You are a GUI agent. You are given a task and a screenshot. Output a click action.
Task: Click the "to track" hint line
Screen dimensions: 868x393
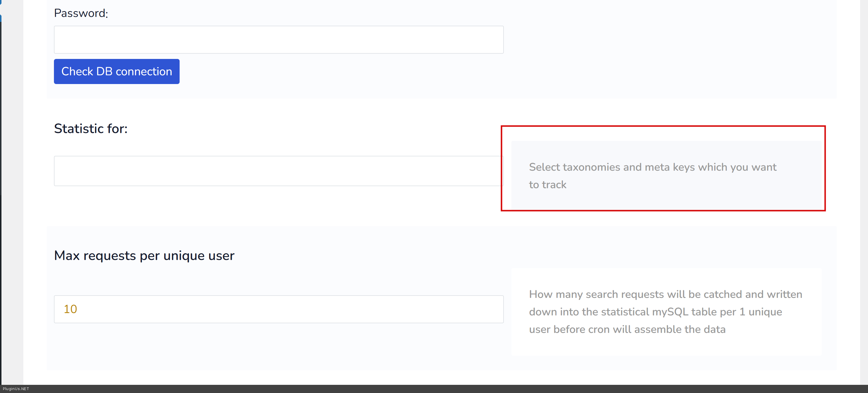(547, 185)
